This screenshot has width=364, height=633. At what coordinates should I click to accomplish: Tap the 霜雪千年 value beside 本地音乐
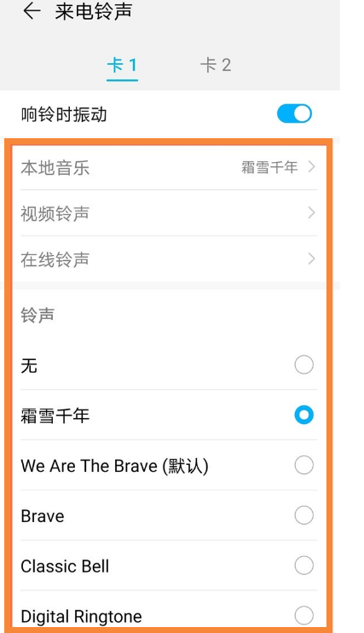click(x=269, y=167)
